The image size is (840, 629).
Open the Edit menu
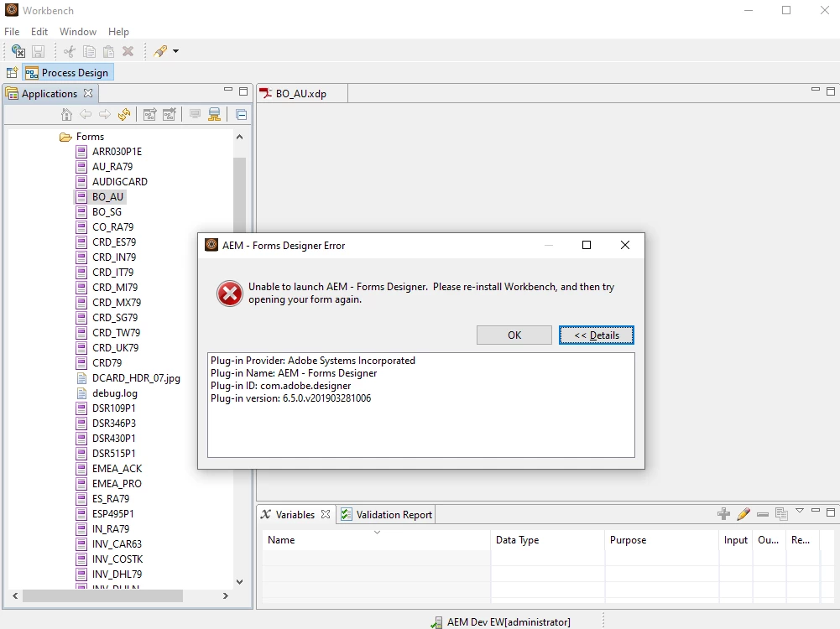[39, 32]
